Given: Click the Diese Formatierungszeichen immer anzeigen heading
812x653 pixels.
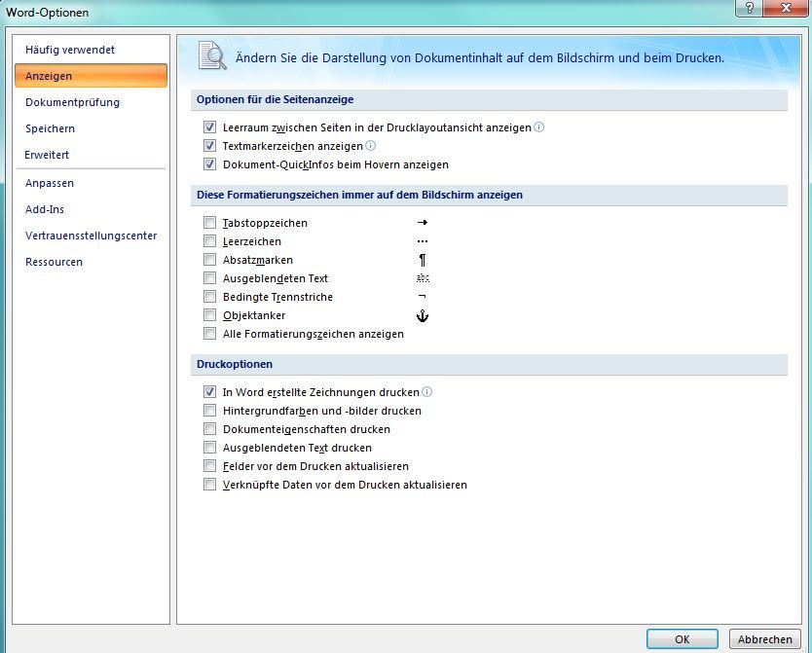Looking at the screenshot, I should [359, 195].
